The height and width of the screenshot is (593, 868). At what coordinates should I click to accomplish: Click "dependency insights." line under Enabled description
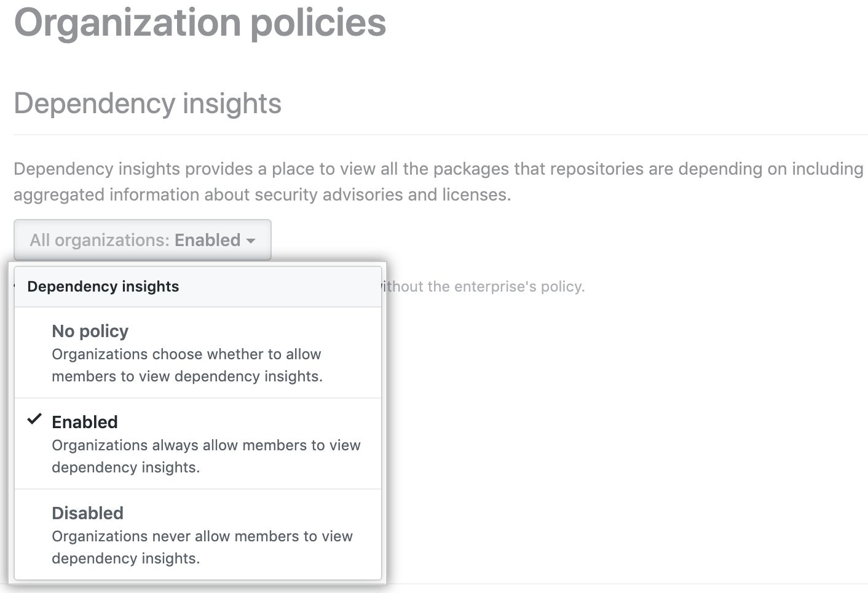click(x=125, y=468)
